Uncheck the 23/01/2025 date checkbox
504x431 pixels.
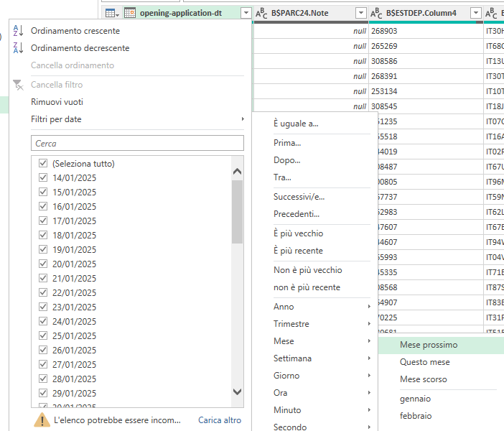coord(43,307)
